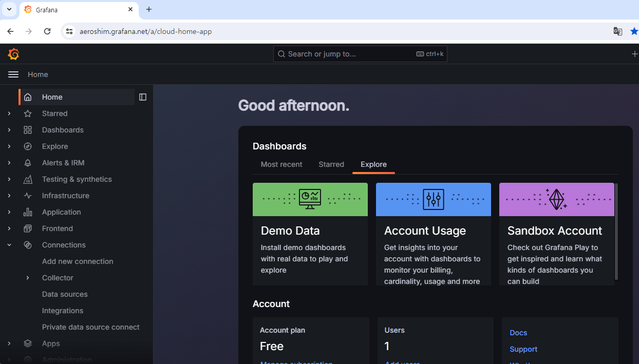Expand the Application section chevron
Viewport: 639px width, 364px height.
(x=9, y=212)
